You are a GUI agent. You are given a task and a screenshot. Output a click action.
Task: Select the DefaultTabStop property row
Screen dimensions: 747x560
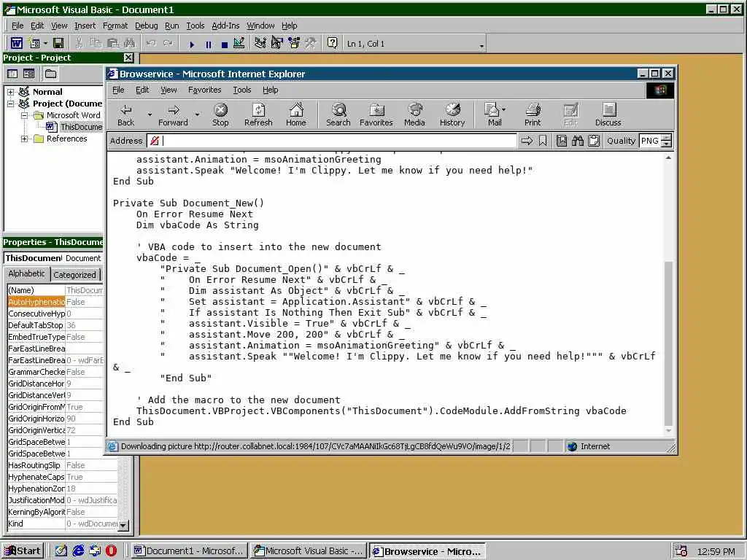55,325
